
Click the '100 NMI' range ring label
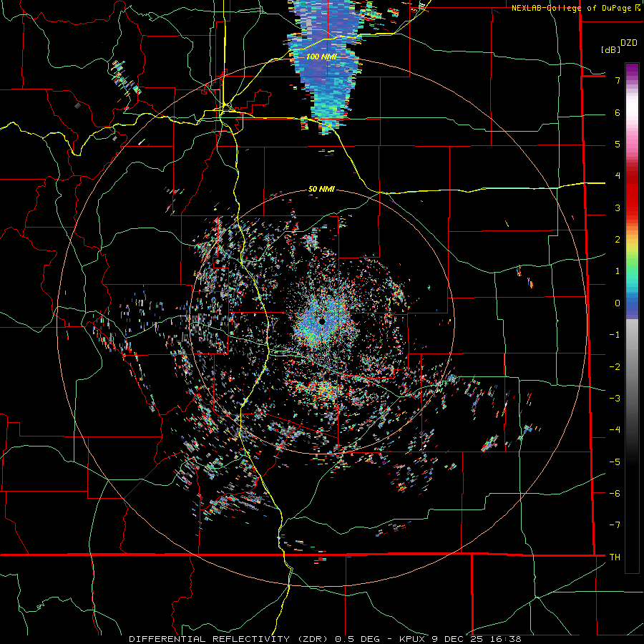[x=321, y=57]
